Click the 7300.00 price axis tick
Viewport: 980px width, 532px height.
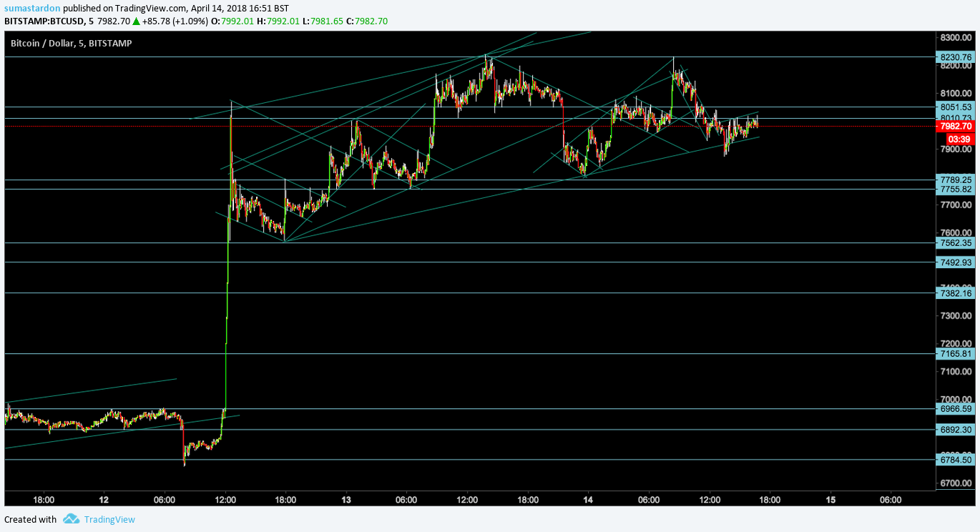click(956, 315)
